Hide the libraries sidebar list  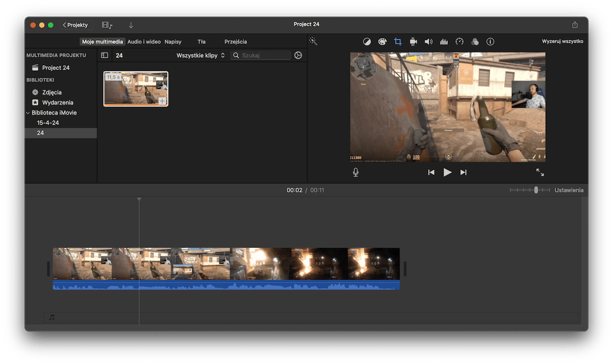coord(104,55)
